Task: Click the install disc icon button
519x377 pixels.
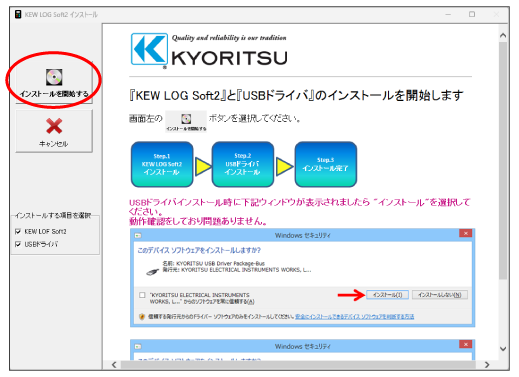Action: coord(54,77)
